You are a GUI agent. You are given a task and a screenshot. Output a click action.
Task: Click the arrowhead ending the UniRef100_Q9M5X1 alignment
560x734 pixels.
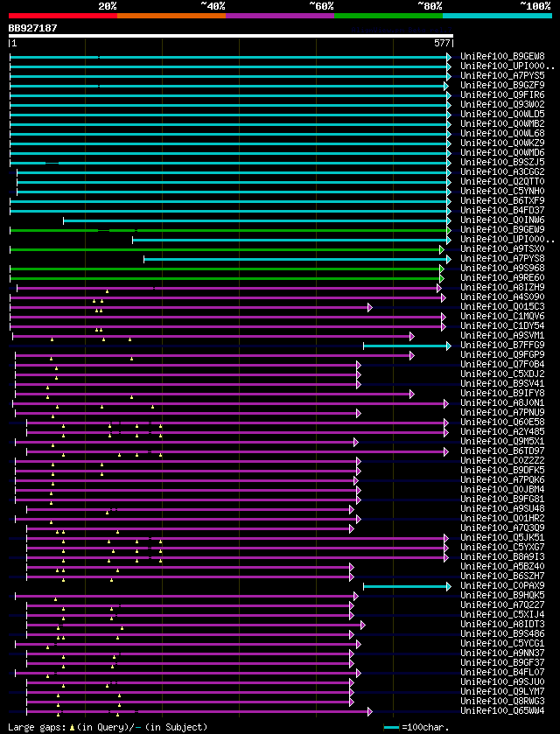pos(356,442)
